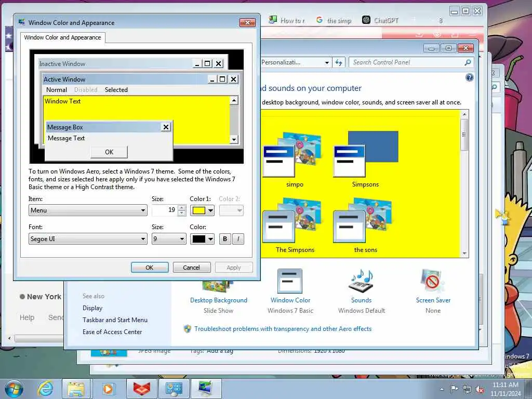Switch to the ChatGPT browser tab

pyautogui.click(x=380, y=20)
